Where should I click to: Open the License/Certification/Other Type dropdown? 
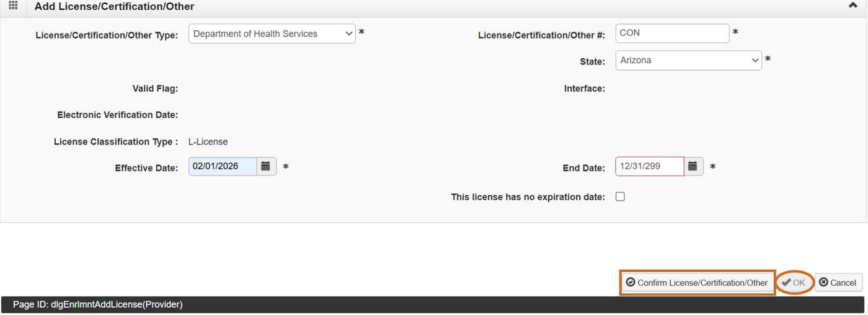(272, 34)
